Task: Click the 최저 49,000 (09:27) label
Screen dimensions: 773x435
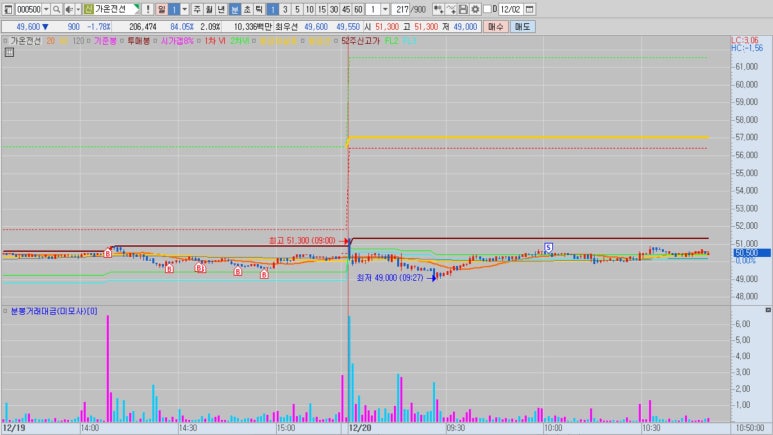Action: 389,278
